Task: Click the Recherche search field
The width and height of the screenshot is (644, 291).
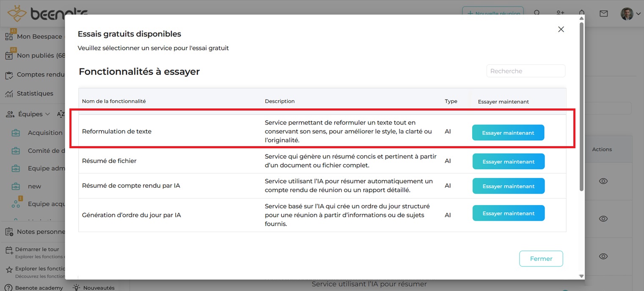Action: [526, 71]
